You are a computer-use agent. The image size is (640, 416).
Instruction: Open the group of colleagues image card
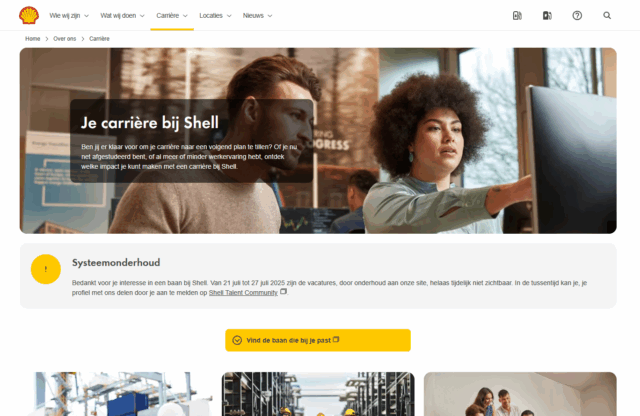point(520,394)
